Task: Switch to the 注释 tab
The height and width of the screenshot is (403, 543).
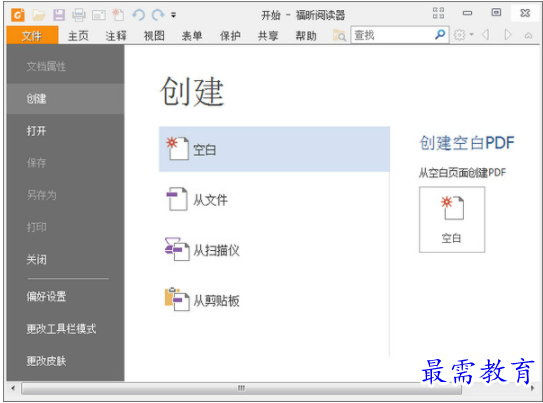Action: pos(116,35)
